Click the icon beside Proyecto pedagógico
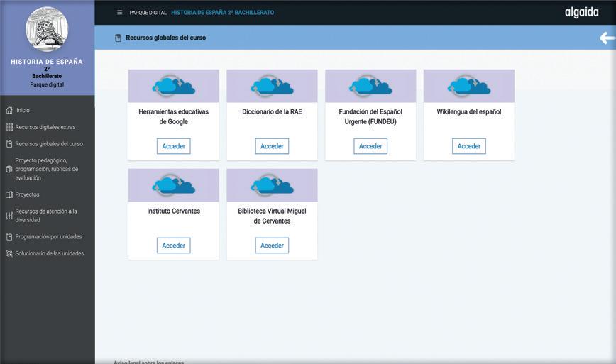This screenshot has height=364, width=616. (9, 170)
